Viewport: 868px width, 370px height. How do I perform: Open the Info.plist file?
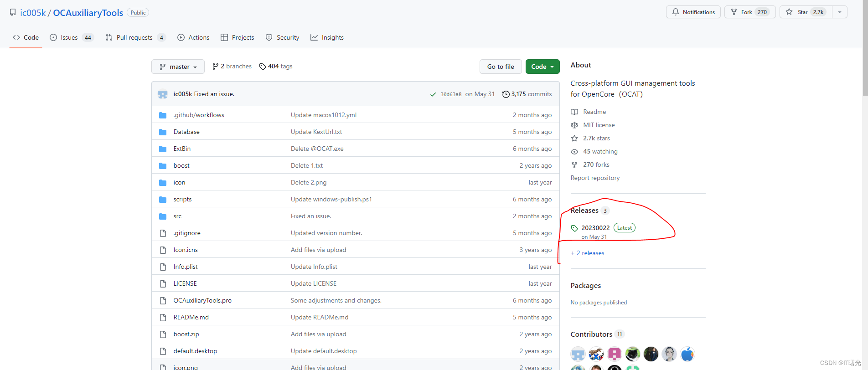(186, 267)
